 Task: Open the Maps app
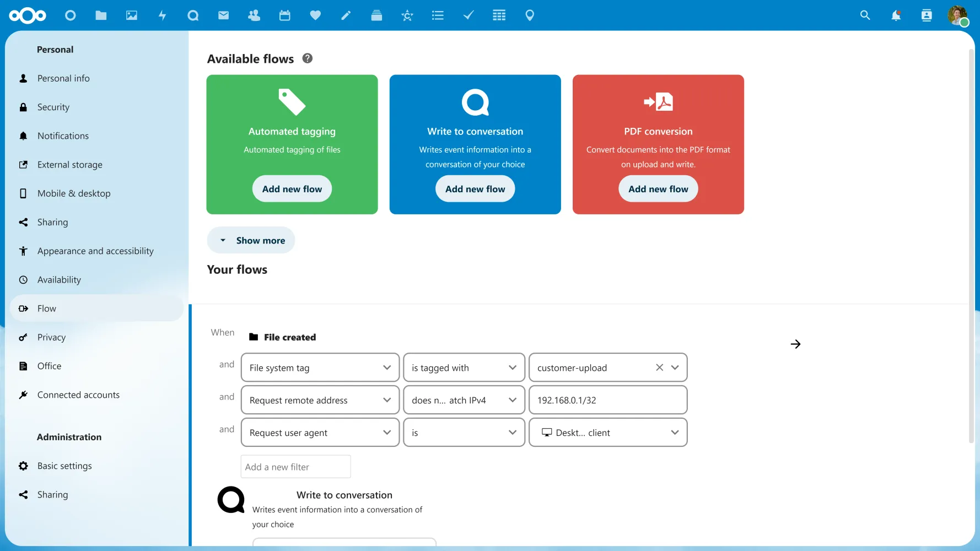pyautogui.click(x=530, y=15)
